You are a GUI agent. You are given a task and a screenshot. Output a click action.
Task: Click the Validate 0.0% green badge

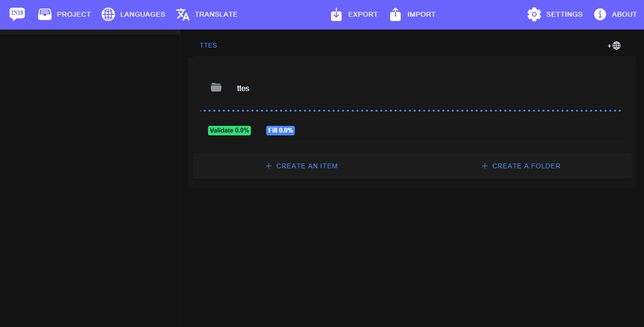tap(229, 131)
